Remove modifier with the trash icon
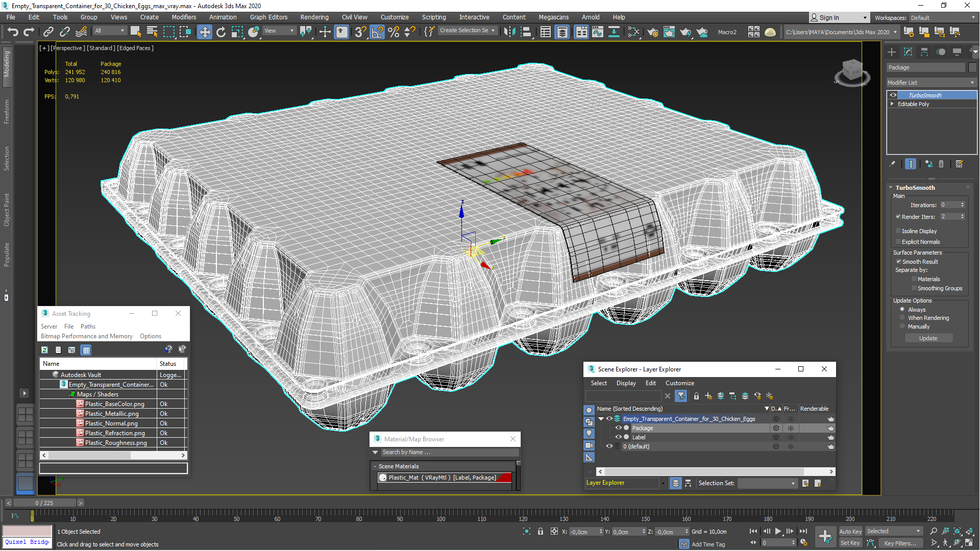Screen dimensions: 980x551 pos(941,164)
